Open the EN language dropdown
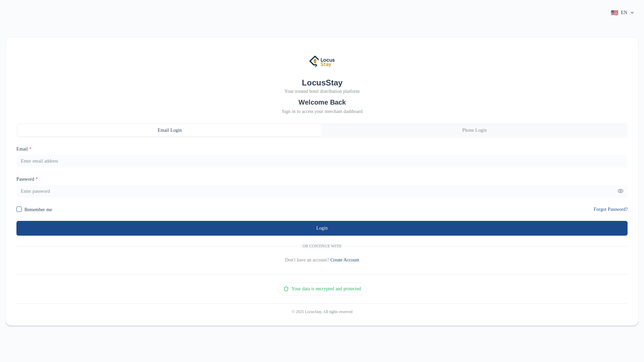The height and width of the screenshot is (362, 644). click(x=623, y=13)
